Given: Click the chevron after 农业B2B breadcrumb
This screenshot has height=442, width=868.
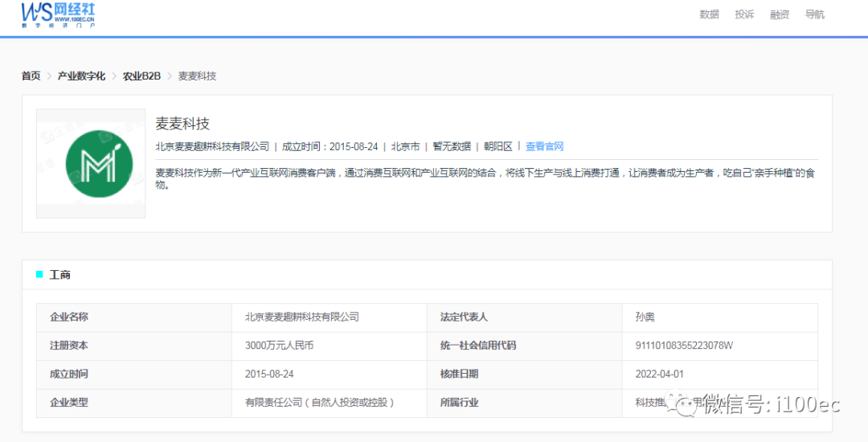Looking at the screenshot, I should (x=170, y=76).
